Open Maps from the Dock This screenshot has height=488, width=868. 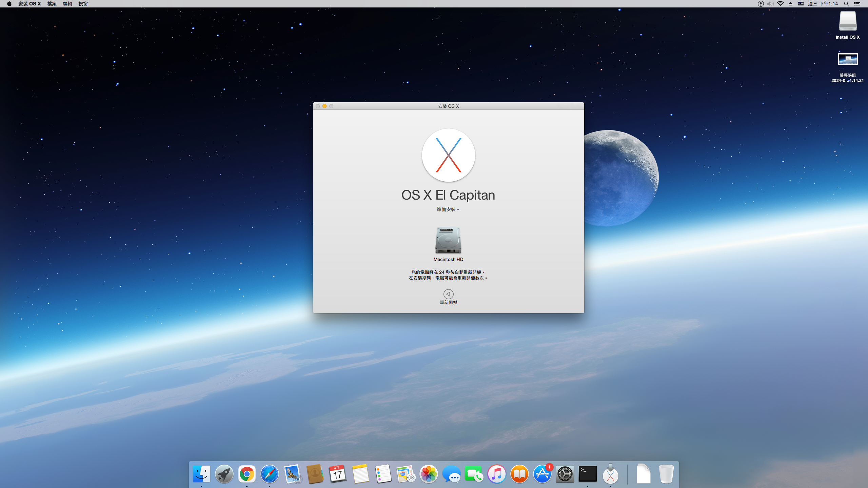pyautogui.click(x=406, y=474)
